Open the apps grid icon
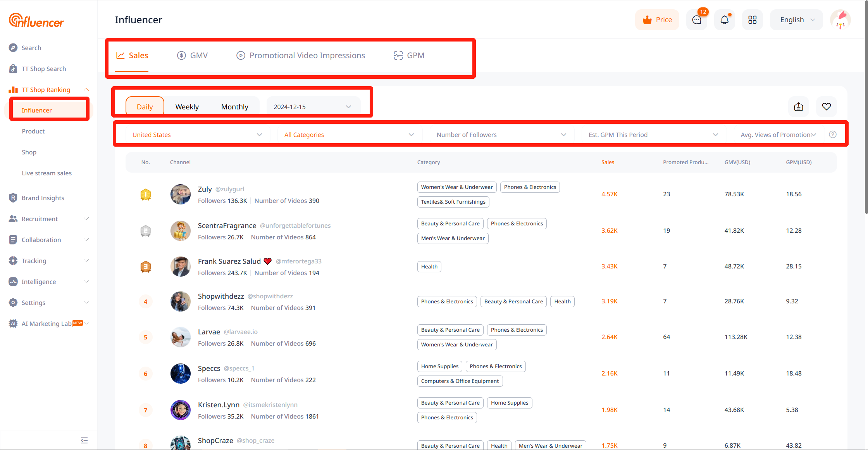The height and width of the screenshot is (450, 868). tap(752, 20)
